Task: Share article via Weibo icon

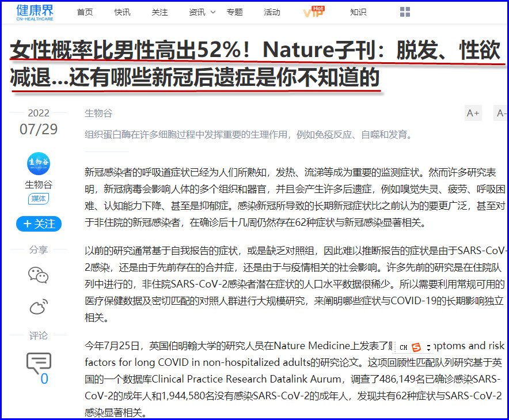Action: (39, 308)
